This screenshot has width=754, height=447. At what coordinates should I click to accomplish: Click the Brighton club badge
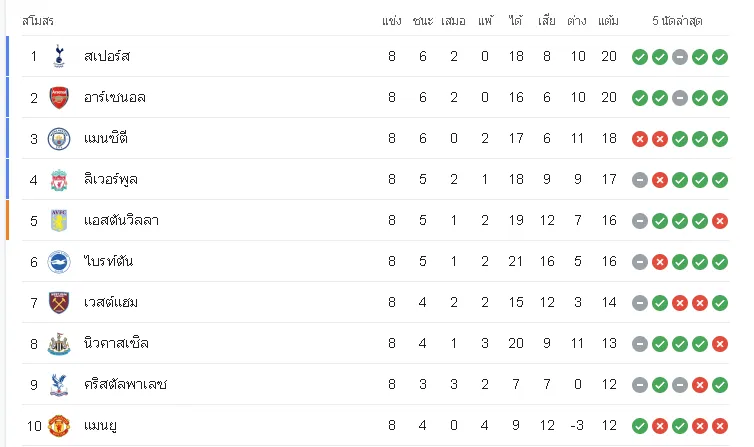59,262
